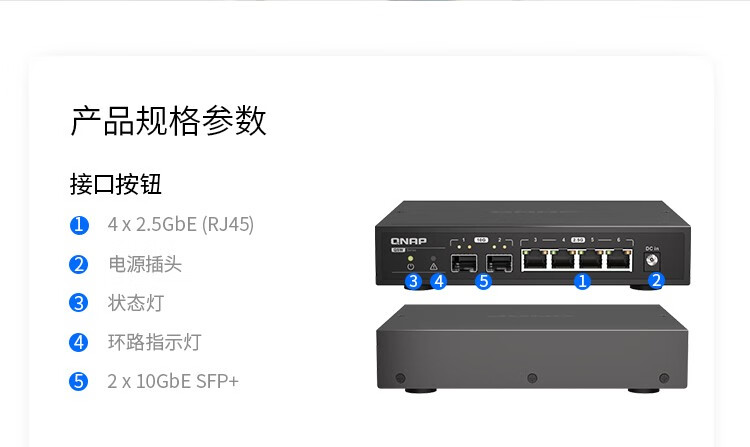The image size is (750, 447).
Task: Click the power symbol on the switch
Action: (x=410, y=267)
